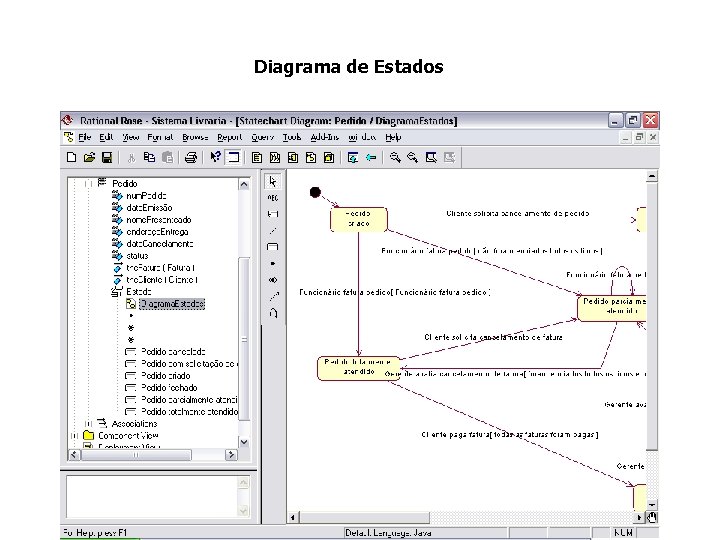Image resolution: width=720 pixels, height=540 pixels.
Task: Expand the Associations tree node
Action: [x=88, y=424]
